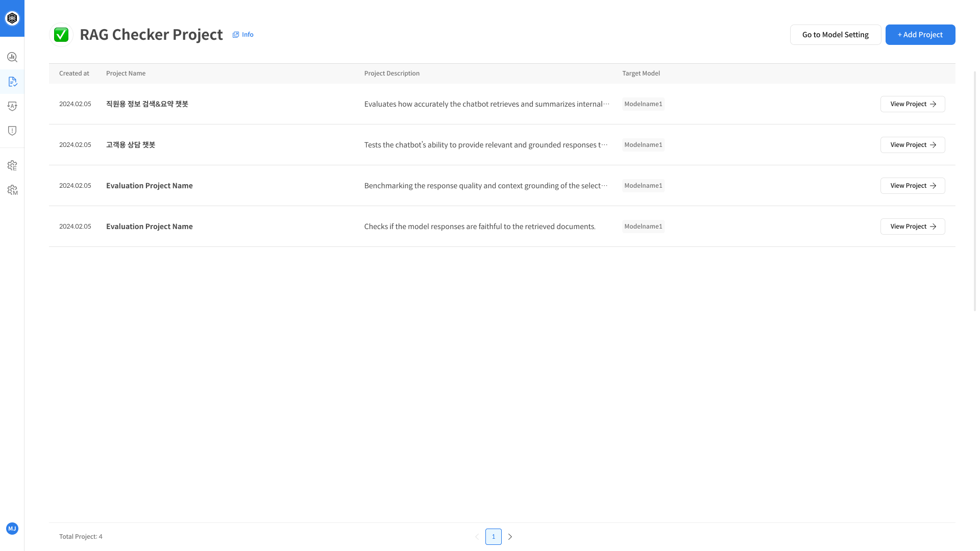Click the green checkmark project icon
This screenshot has height=551, width=980.
coord(61,35)
